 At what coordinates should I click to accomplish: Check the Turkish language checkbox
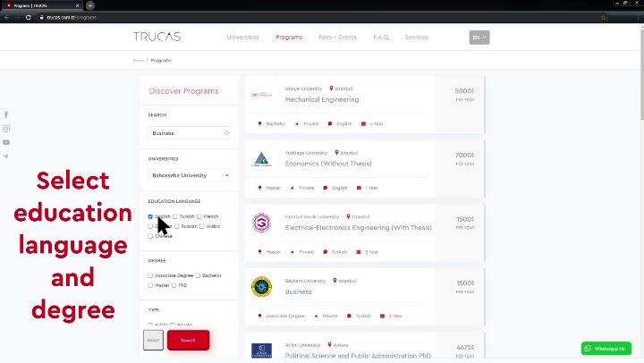pos(175,216)
